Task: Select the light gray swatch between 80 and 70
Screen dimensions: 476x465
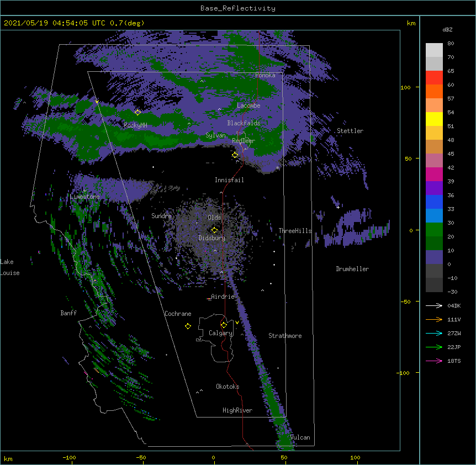Action: coord(434,50)
